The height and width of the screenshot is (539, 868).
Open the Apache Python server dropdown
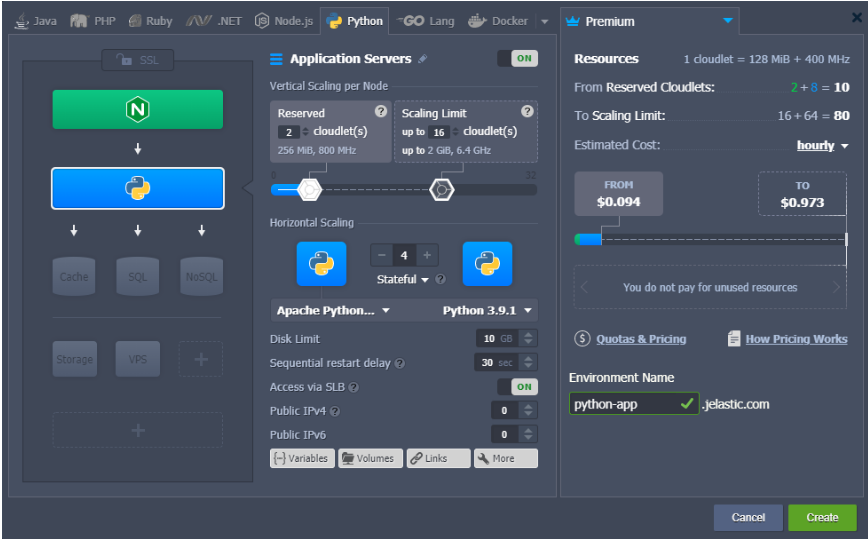(x=333, y=311)
